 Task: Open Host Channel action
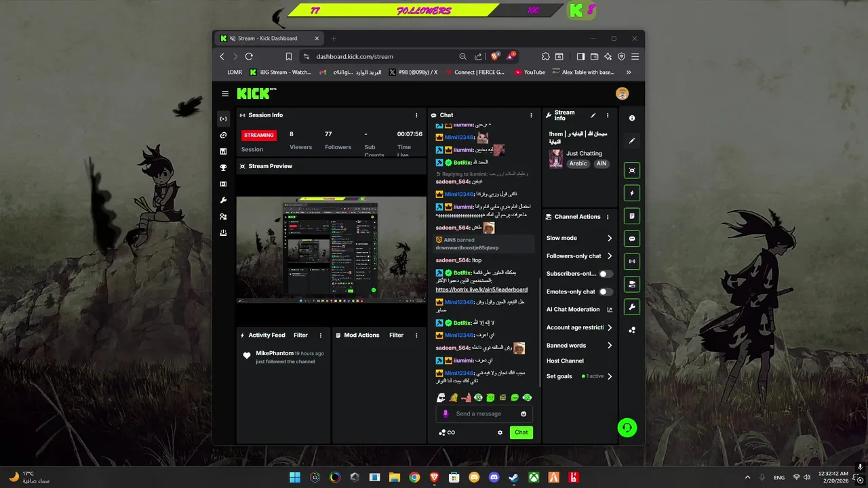click(565, 361)
